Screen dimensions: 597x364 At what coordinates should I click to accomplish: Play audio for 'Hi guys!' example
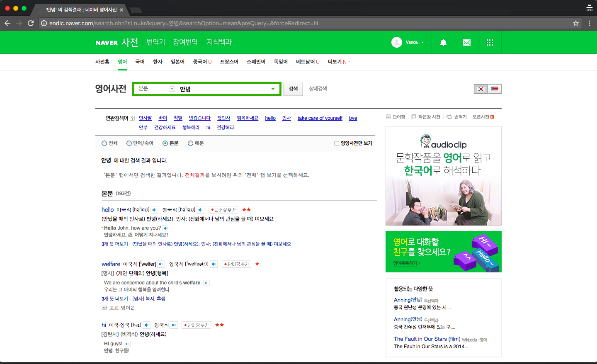click(127, 344)
